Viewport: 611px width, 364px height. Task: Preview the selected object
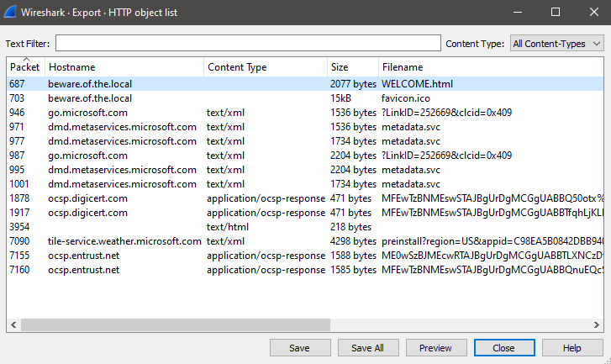[436, 348]
